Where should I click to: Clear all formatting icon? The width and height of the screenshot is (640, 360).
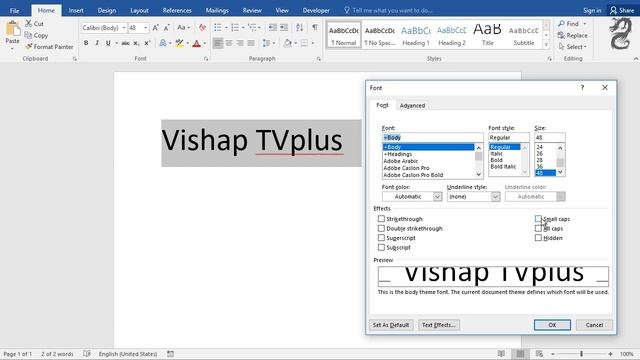pos(202,28)
